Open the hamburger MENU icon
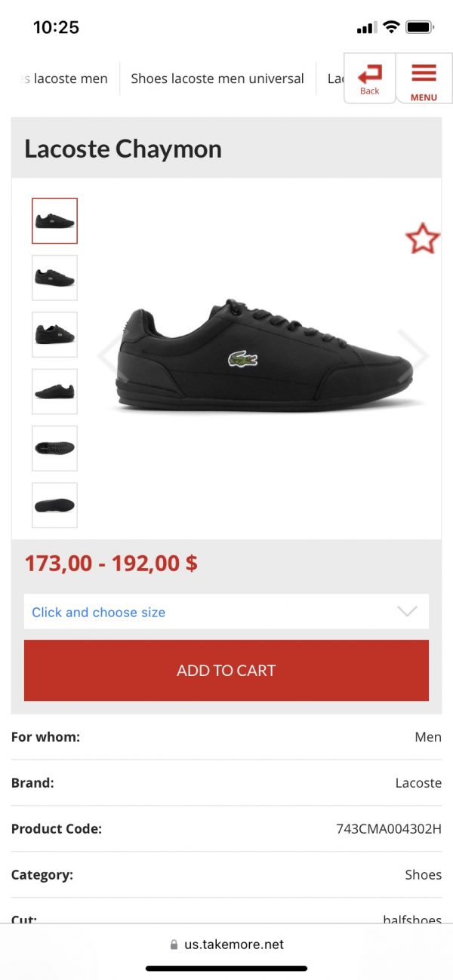The height and width of the screenshot is (980, 453). pyautogui.click(x=424, y=73)
